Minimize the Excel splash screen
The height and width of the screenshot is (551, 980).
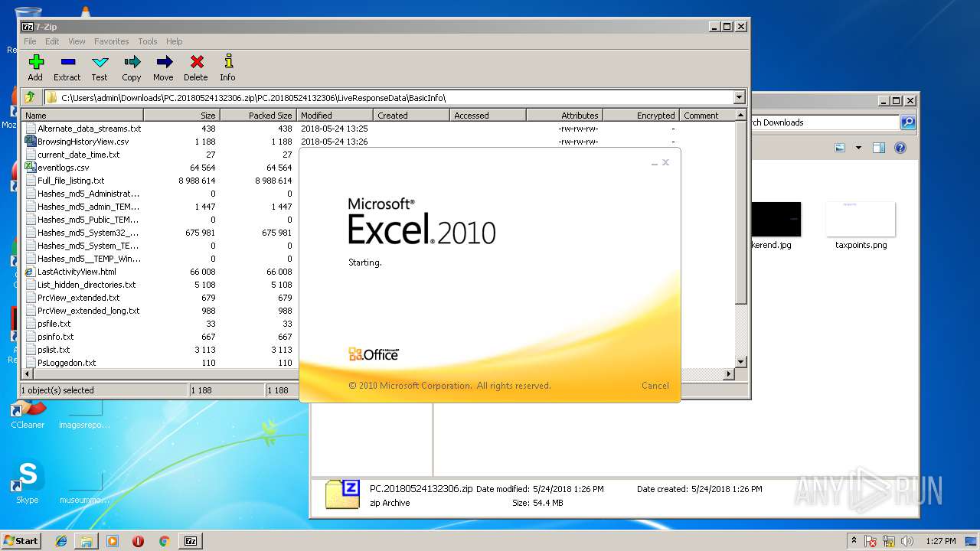[x=655, y=163]
